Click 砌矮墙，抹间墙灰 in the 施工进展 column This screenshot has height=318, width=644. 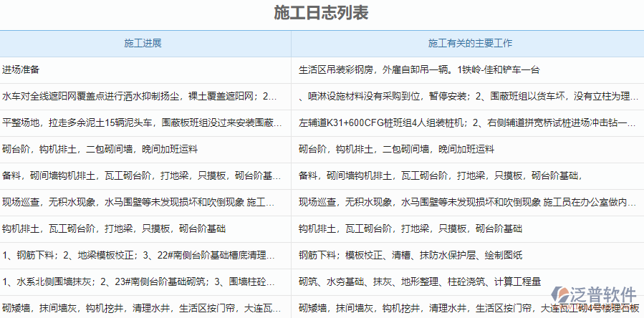tap(145, 307)
